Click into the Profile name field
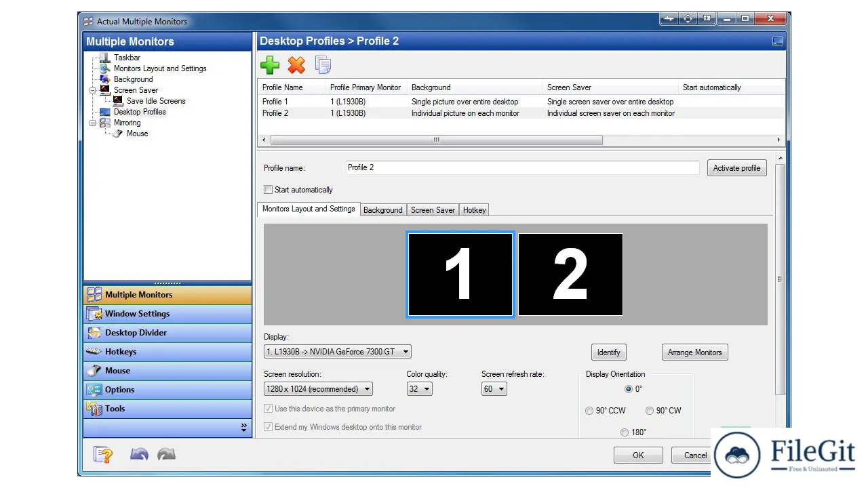The width and height of the screenshot is (868, 488). (x=522, y=167)
